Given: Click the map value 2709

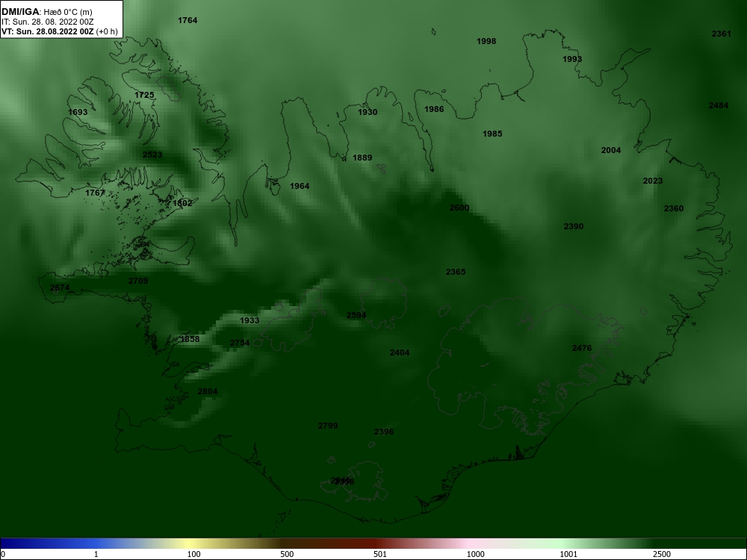Looking at the screenshot, I should click(x=138, y=281).
